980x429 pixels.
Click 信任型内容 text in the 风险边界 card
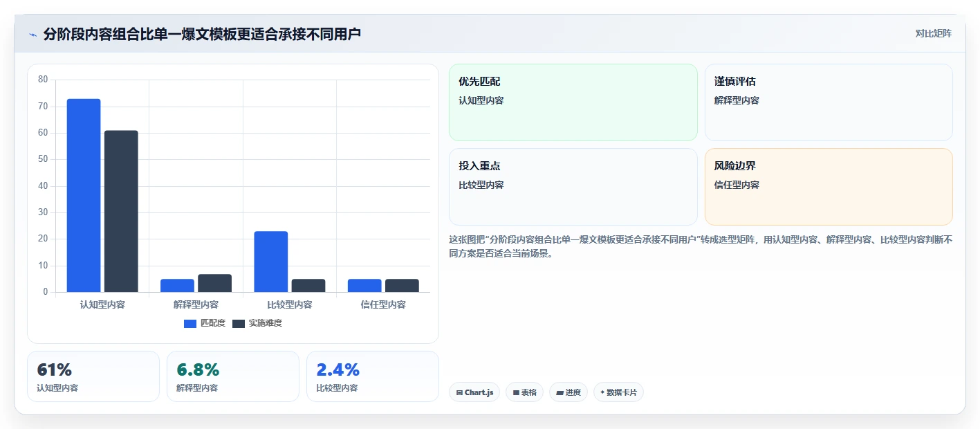(737, 185)
